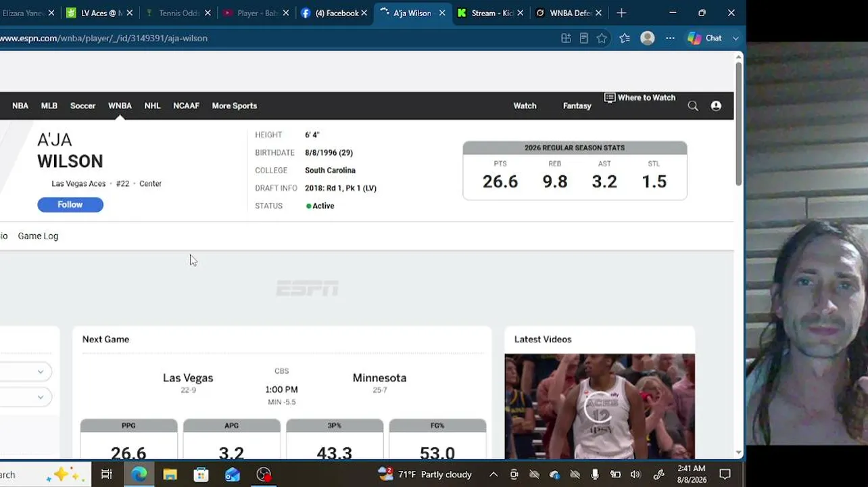Switch to the Player - Bal tab
Viewport: 868px width, 487px height.
[x=256, y=13]
